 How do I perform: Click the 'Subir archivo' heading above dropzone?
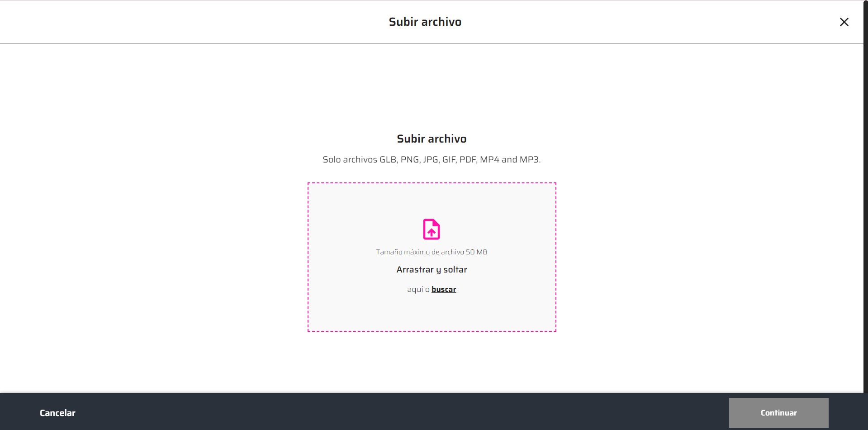pyautogui.click(x=432, y=139)
